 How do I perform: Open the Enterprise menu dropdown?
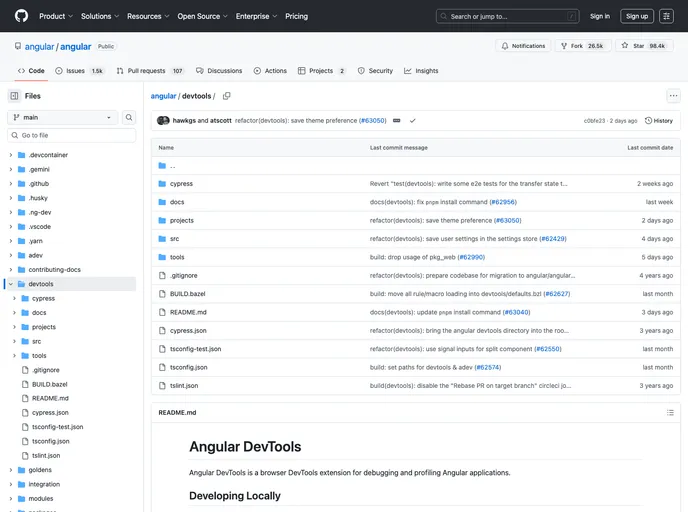(256, 16)
